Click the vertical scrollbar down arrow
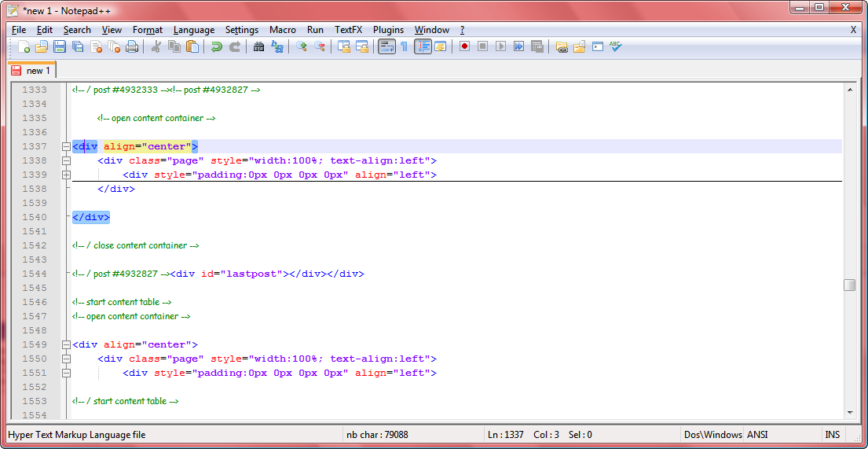Viewport: 868px width, 449px height. [849, 412]
